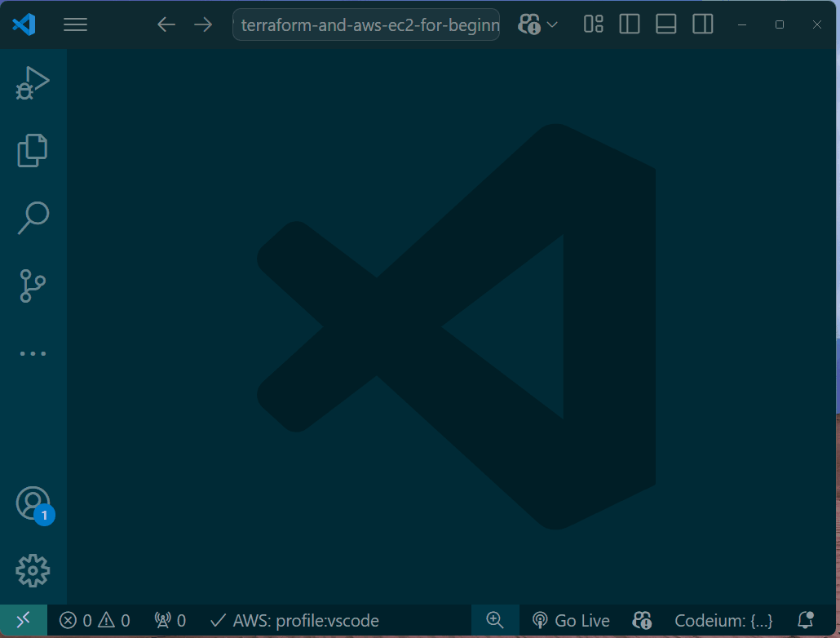The height and width of the screenshot is (638, 840).
Task: Maximize the VS Code window
Action: click(x=780, y=24)
